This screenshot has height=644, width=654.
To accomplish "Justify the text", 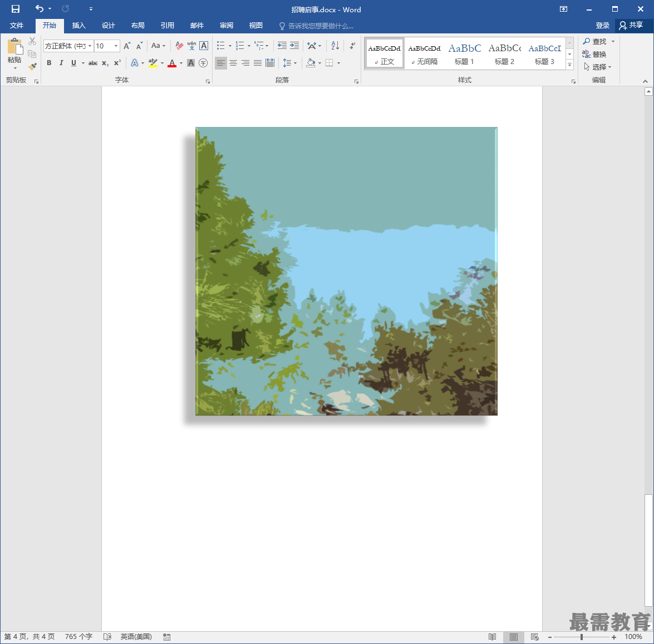I will pyautogui.click(x=258, y=63).
